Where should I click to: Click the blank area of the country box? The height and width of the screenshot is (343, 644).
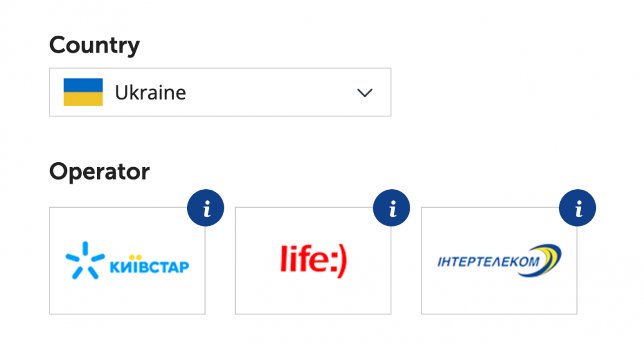[x=271, y=92]
